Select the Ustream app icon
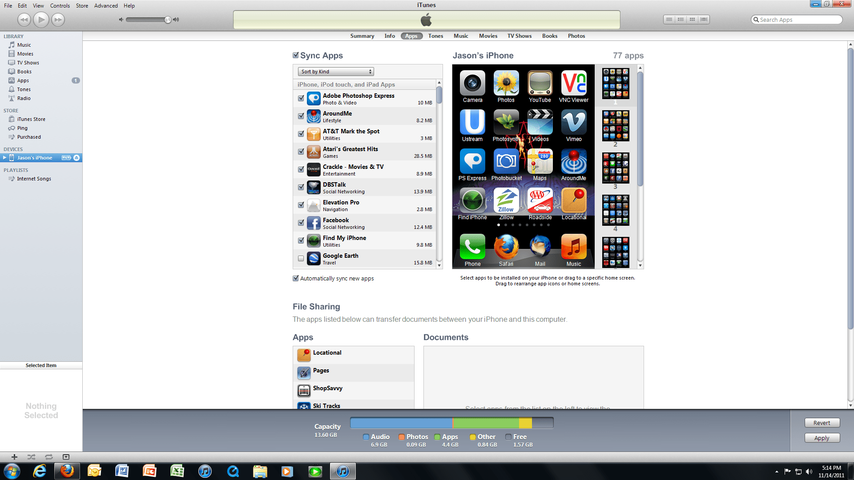The image size is (854, 480). click(472, 122)
